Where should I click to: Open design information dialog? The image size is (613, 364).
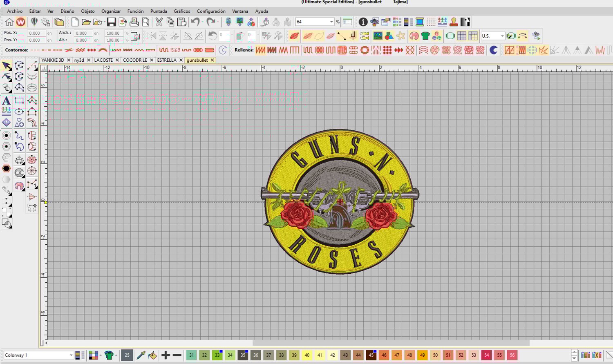(x=363, y=22)
